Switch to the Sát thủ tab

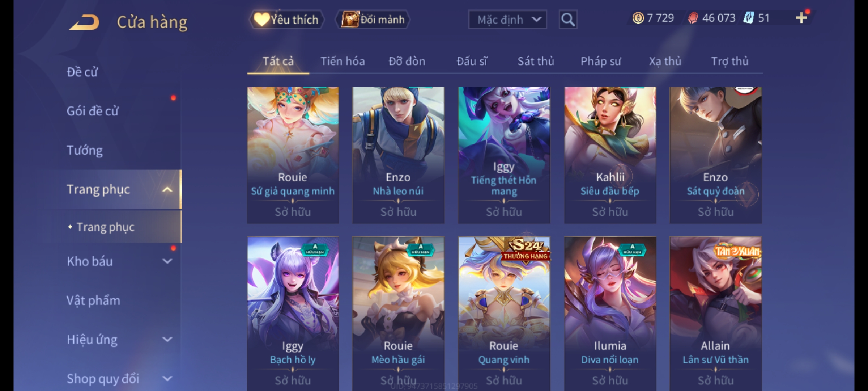click(x=536, y=61)
